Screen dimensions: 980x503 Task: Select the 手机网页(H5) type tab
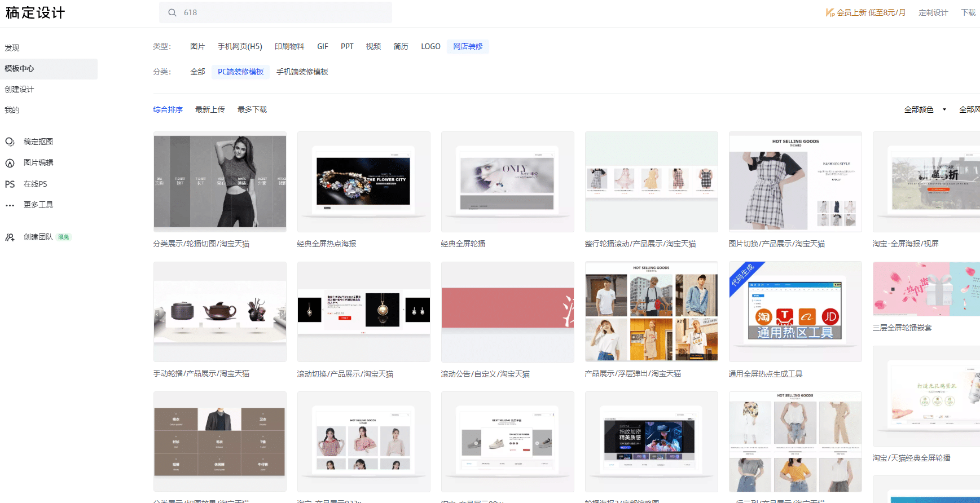[240, 46]
